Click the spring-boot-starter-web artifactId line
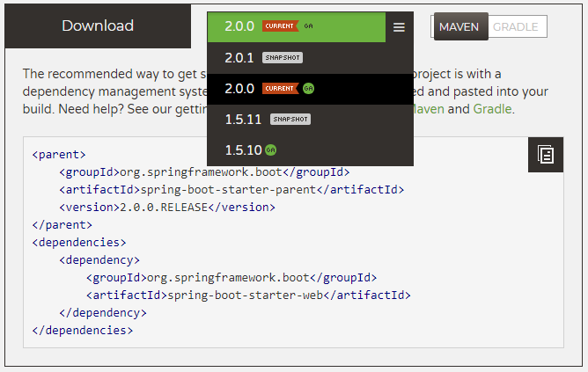Screen dimensions: 588x372 point(248,295)
